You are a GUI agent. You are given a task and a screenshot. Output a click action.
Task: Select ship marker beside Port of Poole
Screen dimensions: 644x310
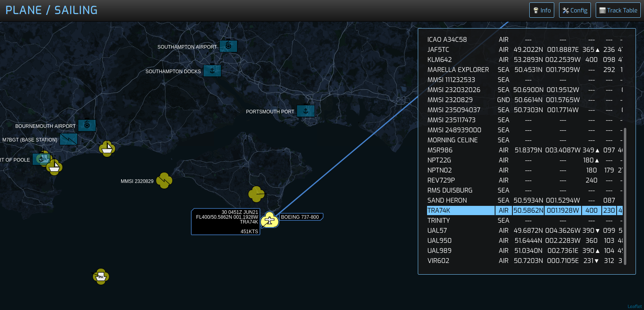pos(54,167)
